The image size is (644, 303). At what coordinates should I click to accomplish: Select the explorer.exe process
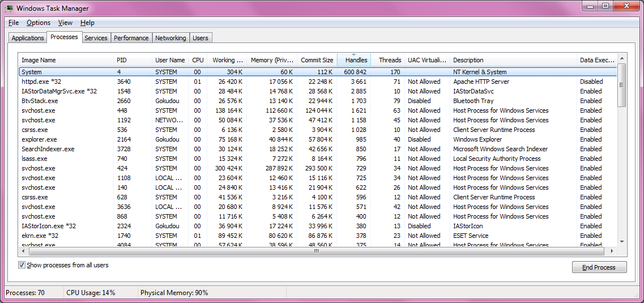click(x=318, y=139)
